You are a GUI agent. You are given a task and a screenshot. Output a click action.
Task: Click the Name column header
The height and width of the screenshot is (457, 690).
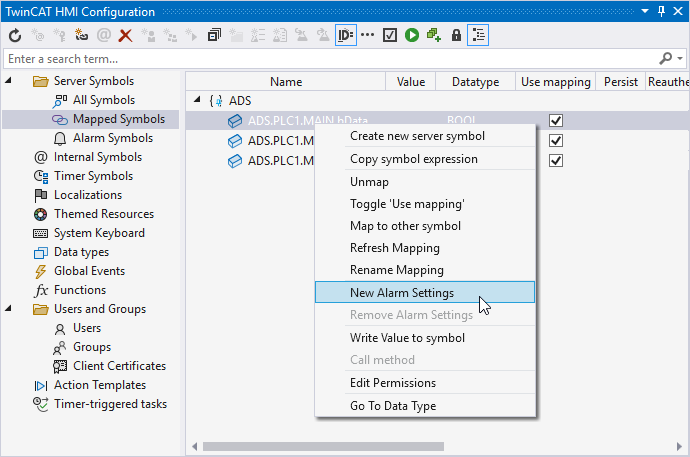(x=286, y=82)
